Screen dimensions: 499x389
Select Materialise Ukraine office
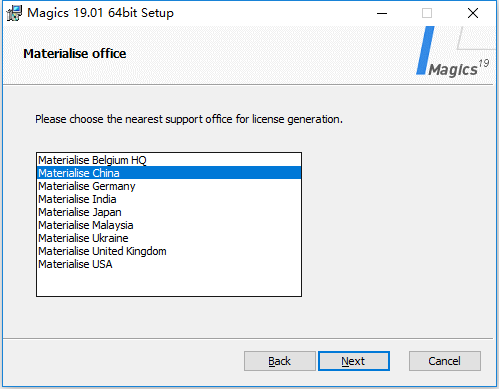tap(169, 238)
